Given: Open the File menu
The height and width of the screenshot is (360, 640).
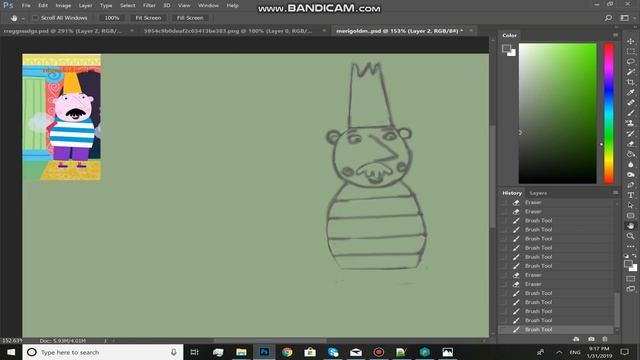Looking at the screenshot, I should coord(26,5).
